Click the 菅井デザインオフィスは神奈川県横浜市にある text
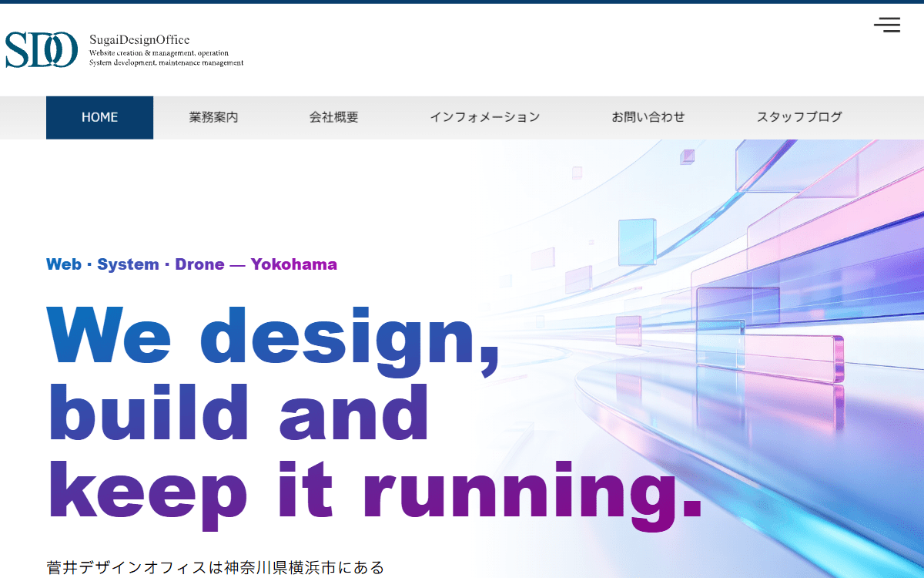Screen dimensions: 924x578 [x=216, y=568]
